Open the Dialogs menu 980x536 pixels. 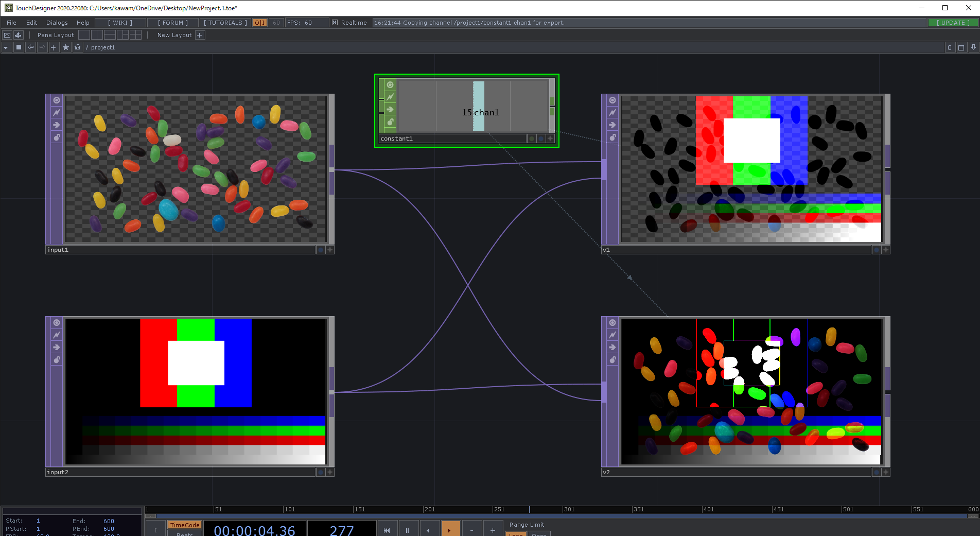point(57,23)
